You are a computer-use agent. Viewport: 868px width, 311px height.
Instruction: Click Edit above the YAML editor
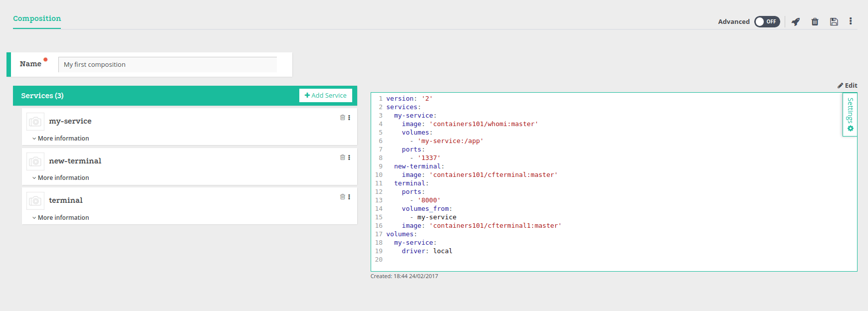[848, 85]
